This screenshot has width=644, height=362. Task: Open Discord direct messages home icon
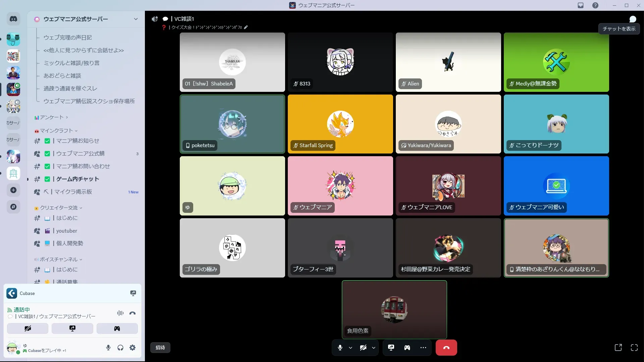[13, 19]
